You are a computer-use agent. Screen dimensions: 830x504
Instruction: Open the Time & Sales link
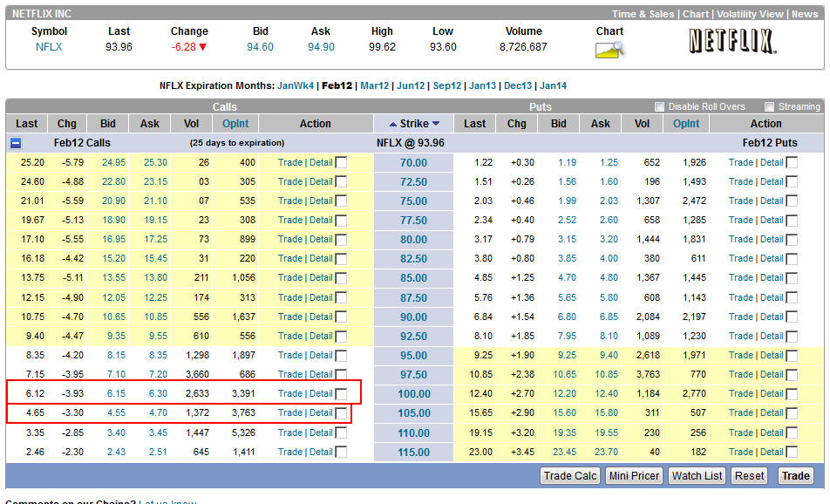(643, 14)
